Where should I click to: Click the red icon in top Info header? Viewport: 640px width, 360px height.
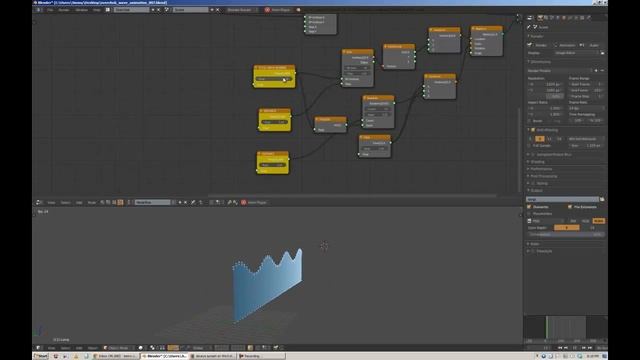pos(267,10)
